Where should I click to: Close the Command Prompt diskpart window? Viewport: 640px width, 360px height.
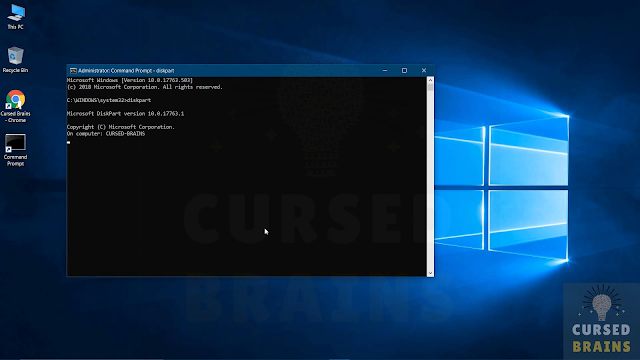click(x=424, y=71)
